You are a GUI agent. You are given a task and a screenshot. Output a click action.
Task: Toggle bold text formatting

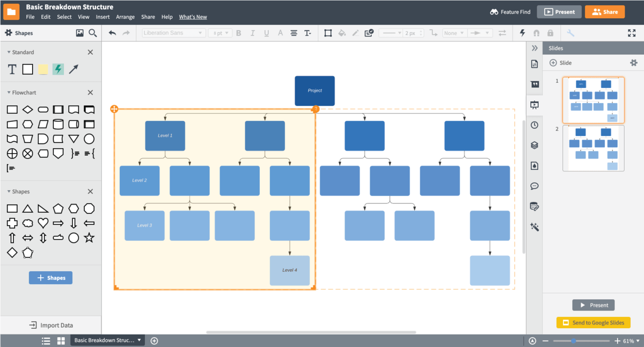pyautogui.click(x=238, y=33)
